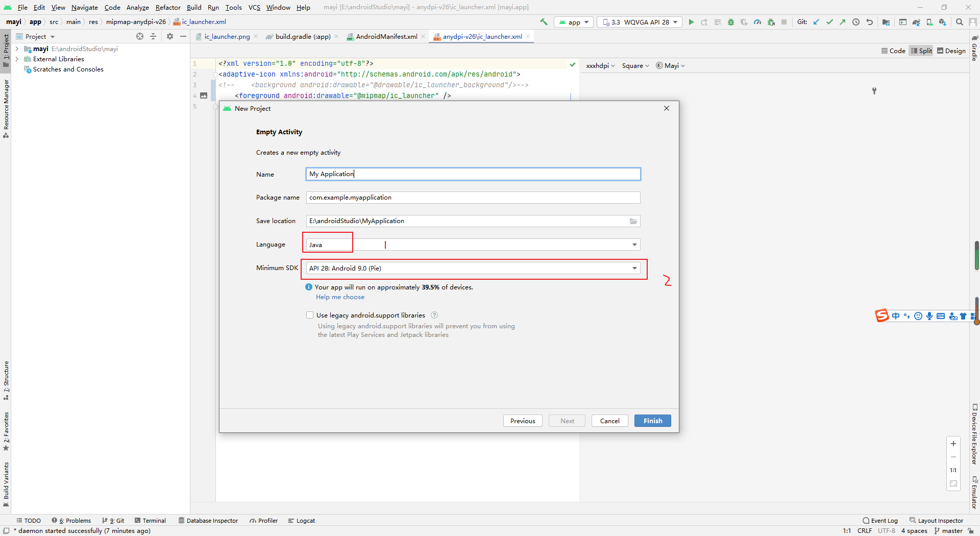Switch editor to Code view mode
The width and height of the screenshot is (980, 536).
tap(893, 51)
